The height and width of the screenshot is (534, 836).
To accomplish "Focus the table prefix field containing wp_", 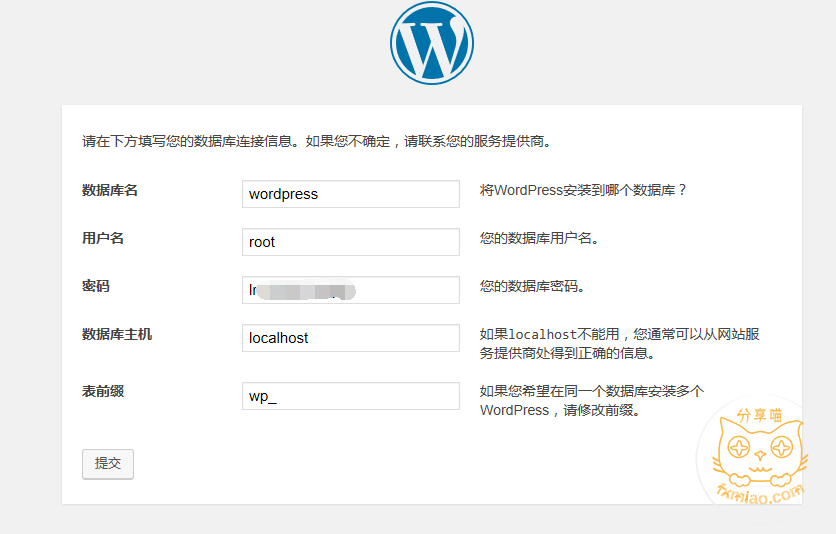I will click(351, 396).
